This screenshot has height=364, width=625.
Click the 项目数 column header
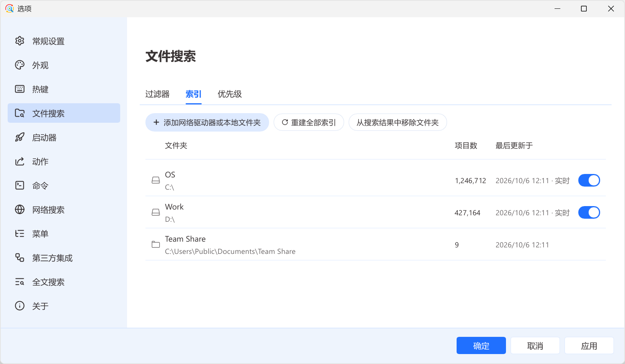tap(466, 146)
